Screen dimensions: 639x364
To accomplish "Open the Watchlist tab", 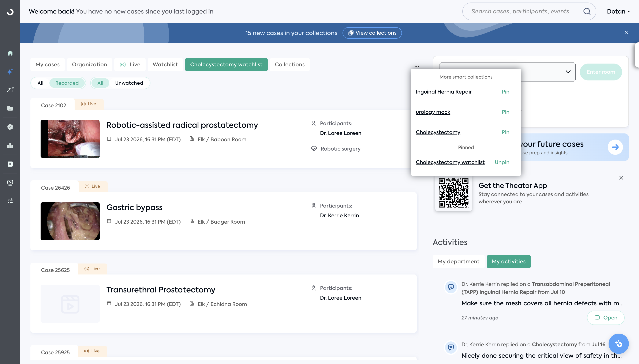I will pos(165,64).
